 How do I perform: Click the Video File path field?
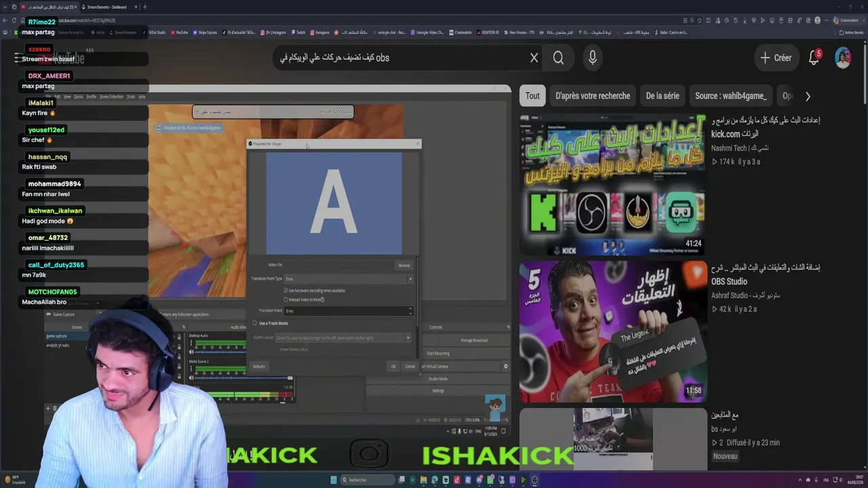click(339, 265)
